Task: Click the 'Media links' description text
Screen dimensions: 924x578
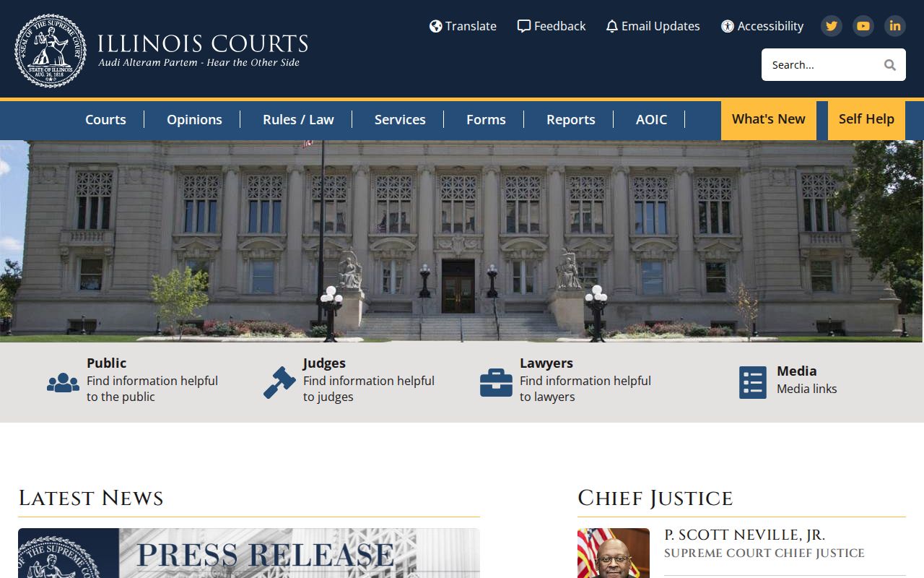Action: click(807, 389)
